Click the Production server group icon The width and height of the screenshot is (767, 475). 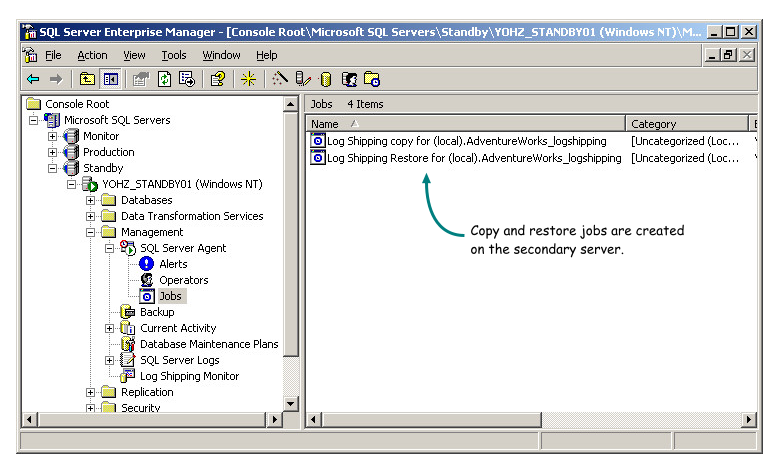click(x=71, y=153)
